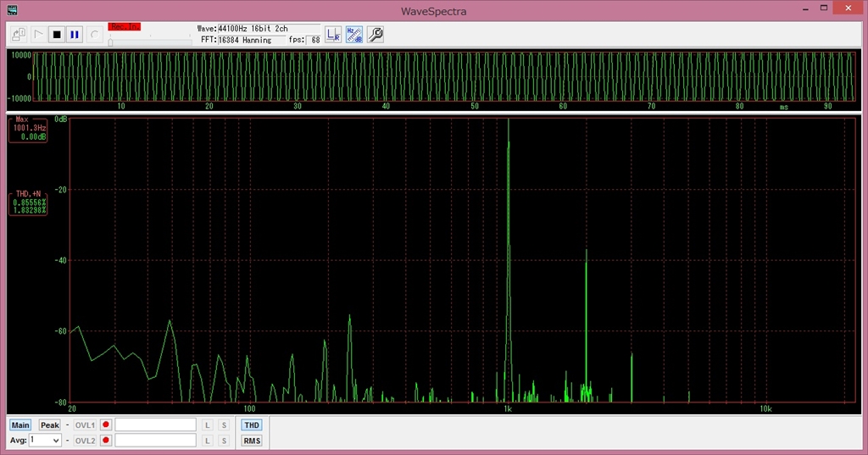Click the OVL1 overlay button

(85, 425)
